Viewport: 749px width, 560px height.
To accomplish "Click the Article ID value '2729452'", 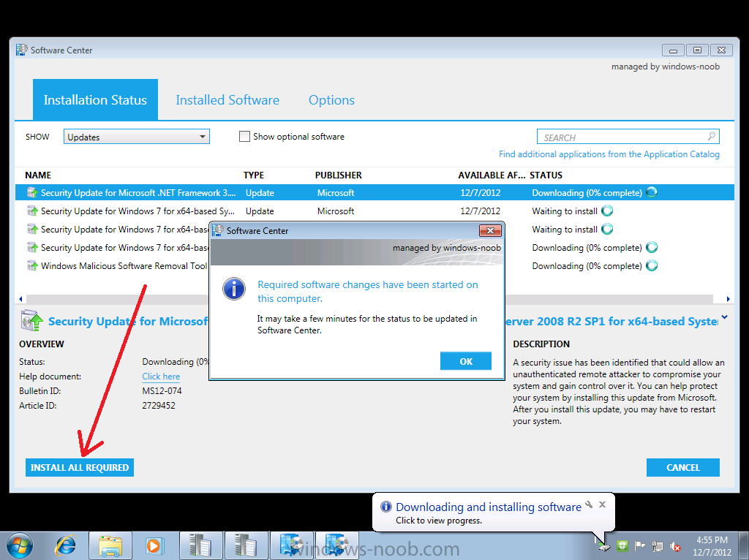I will [x=159, y=405].
